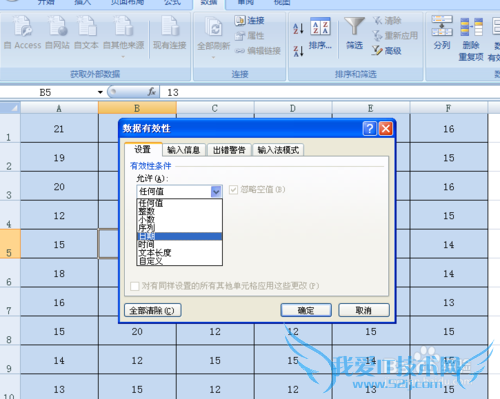Select column A header
Viewport: 500px width, 399px height.
coord(59,108)
